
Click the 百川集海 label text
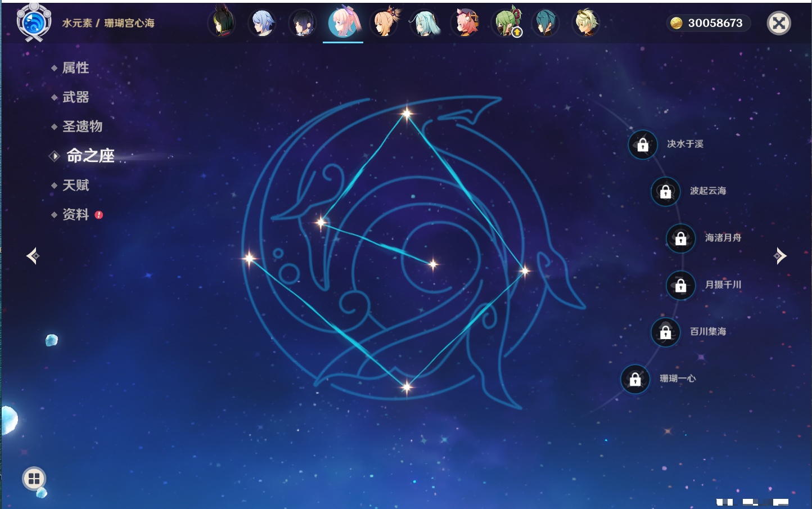tap(708, 331)
